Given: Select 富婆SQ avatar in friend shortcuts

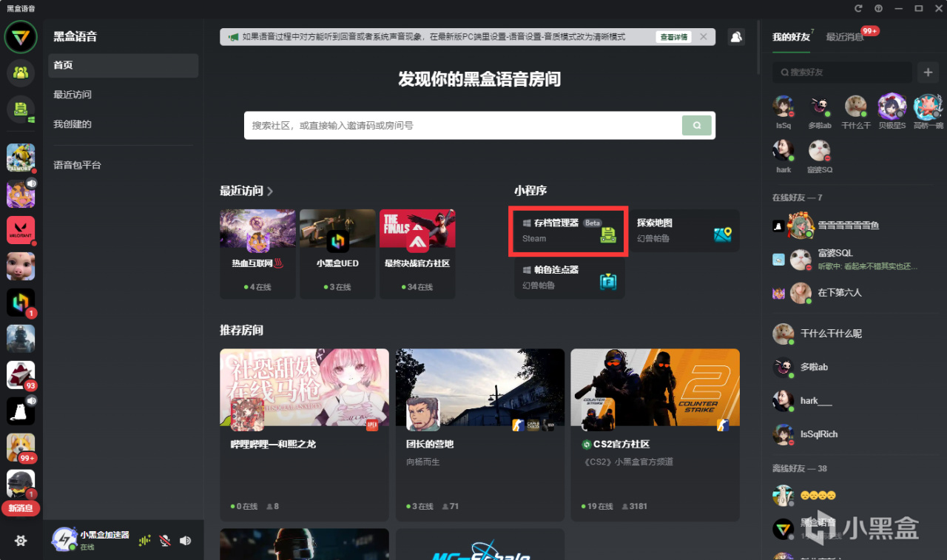Looking at the screenshot, I should [x=820, y=151].
